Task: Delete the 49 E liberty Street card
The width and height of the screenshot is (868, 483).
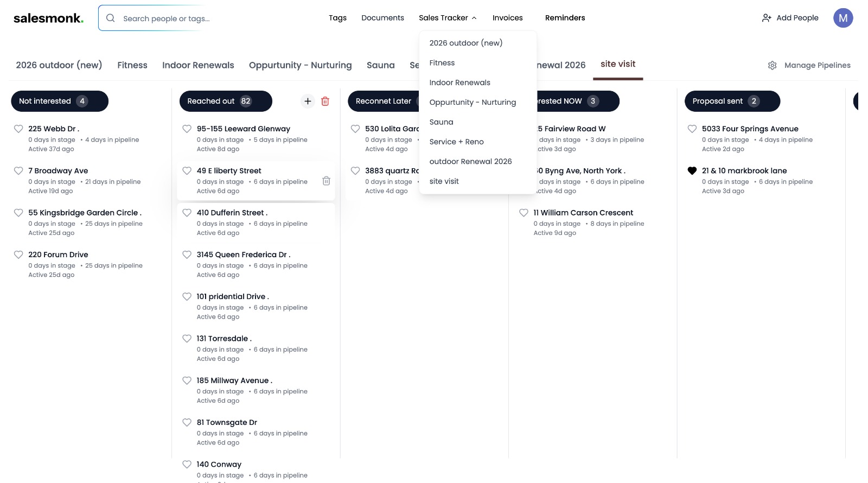Action: pos(326,181)
